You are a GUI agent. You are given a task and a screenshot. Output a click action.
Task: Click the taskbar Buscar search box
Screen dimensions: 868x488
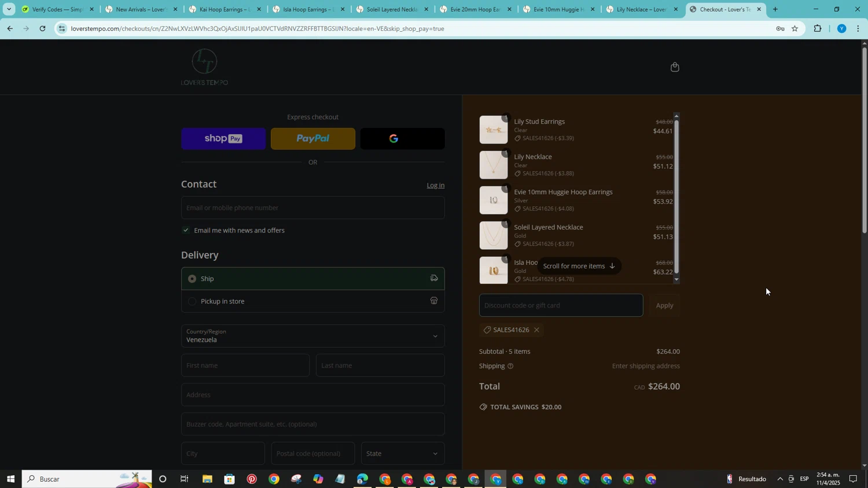click(x=87, y=479)
